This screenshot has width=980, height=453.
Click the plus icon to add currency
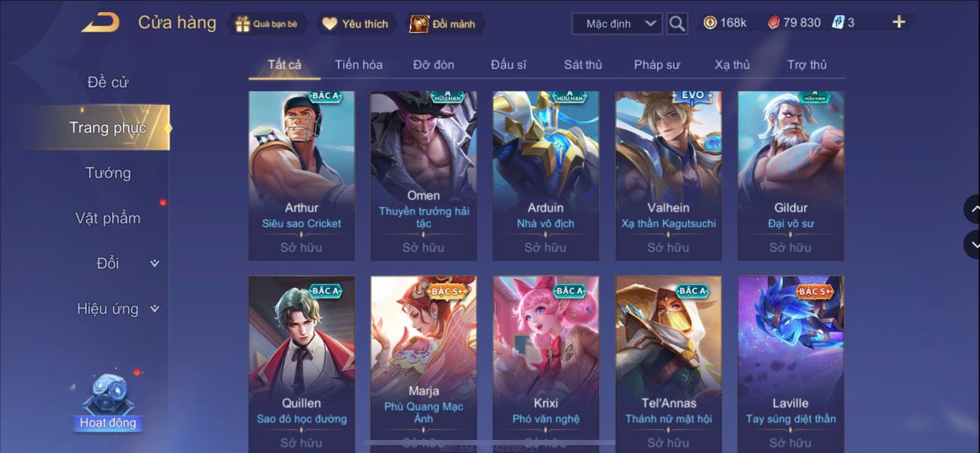(899, 22)
